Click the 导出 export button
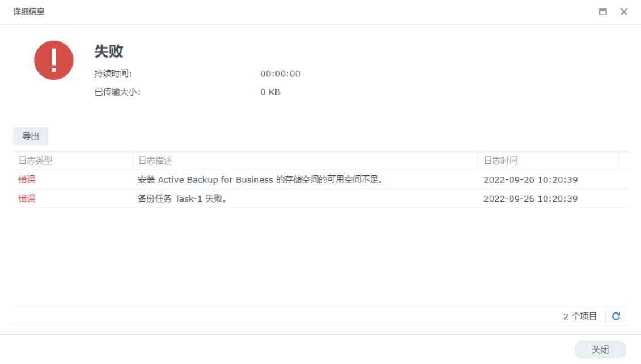This screenshot has height=364, width=641. tap(31, 136)
